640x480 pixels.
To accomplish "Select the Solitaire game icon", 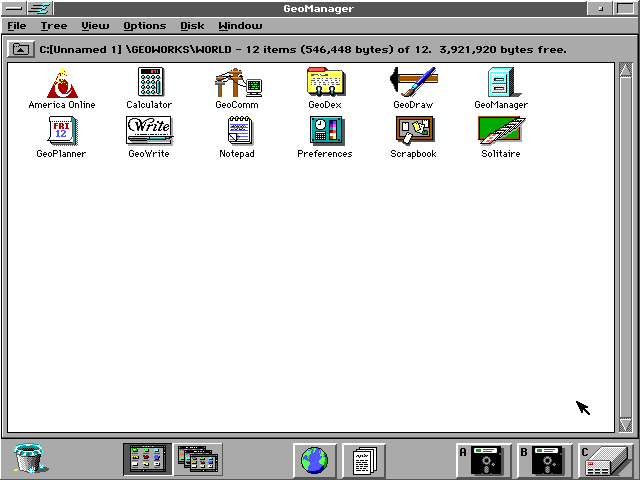I will pos(502,131).
